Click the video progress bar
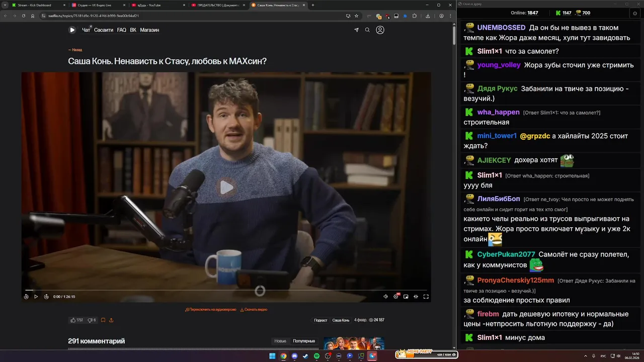644x362 pixels. (226, 290)
